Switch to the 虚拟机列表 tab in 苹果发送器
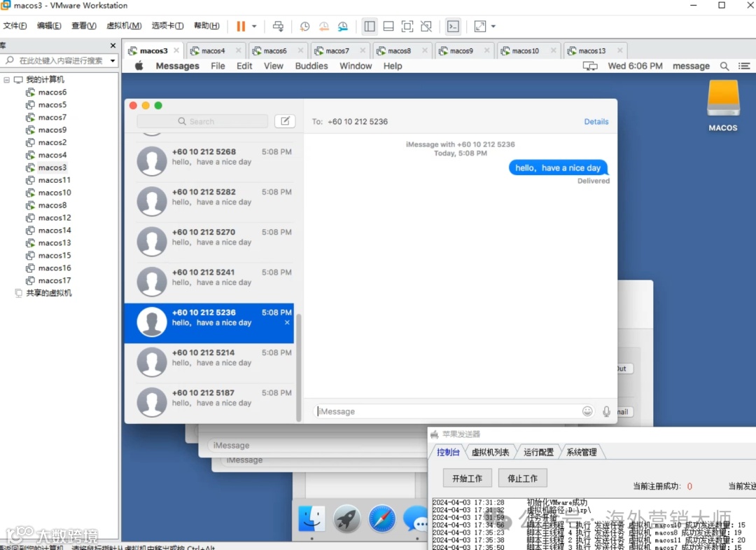Image resolution: width=756 pixels, height=550 pixels. [x=490, y=452]
